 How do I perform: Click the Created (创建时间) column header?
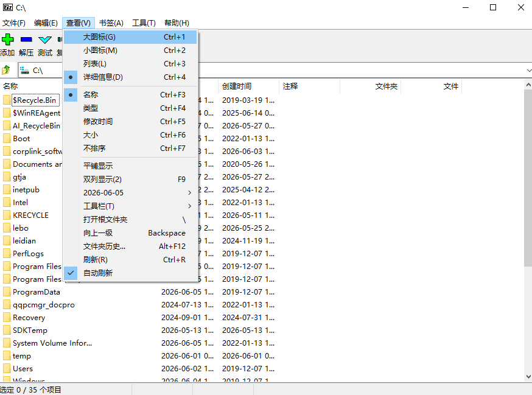(x=248, y=86)
